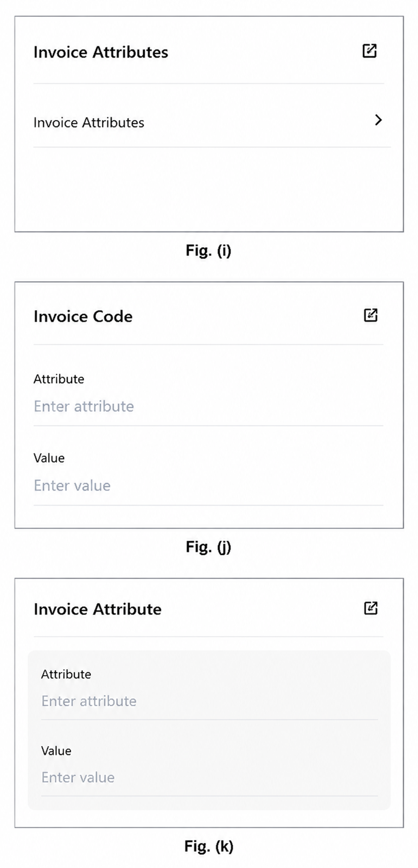Click the Fig. (i) caption
The height and width of the screenshot is (868, 418).
[209, 251]
